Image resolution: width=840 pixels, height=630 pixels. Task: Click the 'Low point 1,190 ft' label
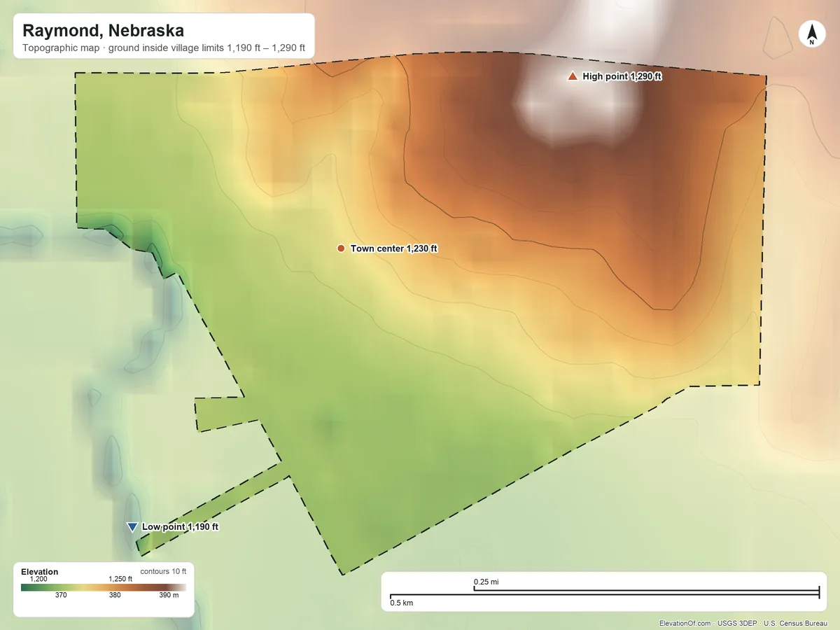pos(181,527)
